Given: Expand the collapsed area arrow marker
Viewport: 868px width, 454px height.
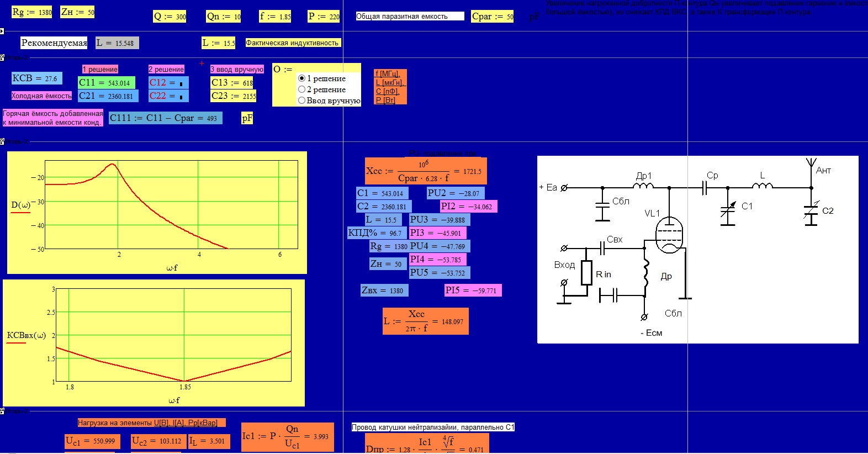Looking at the screenshot, I should pos(2,31).
